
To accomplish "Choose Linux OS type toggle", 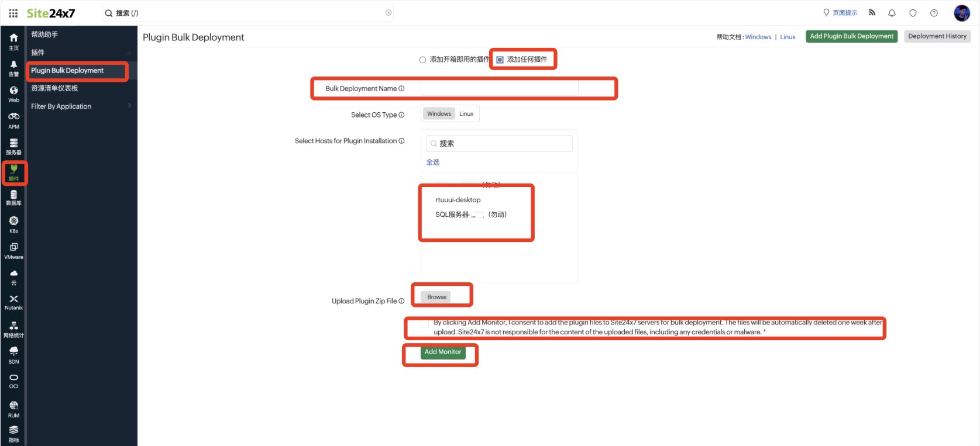I will coord(466,114).
